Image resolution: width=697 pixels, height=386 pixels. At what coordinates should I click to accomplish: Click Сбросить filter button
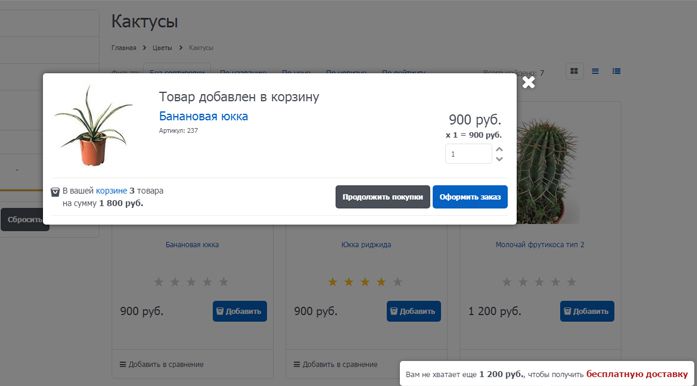25,219
